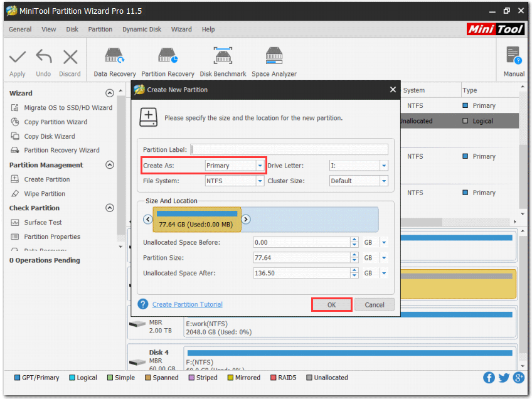Open the Disk menu
Screen dimensions: 532x399
[72, 29]
